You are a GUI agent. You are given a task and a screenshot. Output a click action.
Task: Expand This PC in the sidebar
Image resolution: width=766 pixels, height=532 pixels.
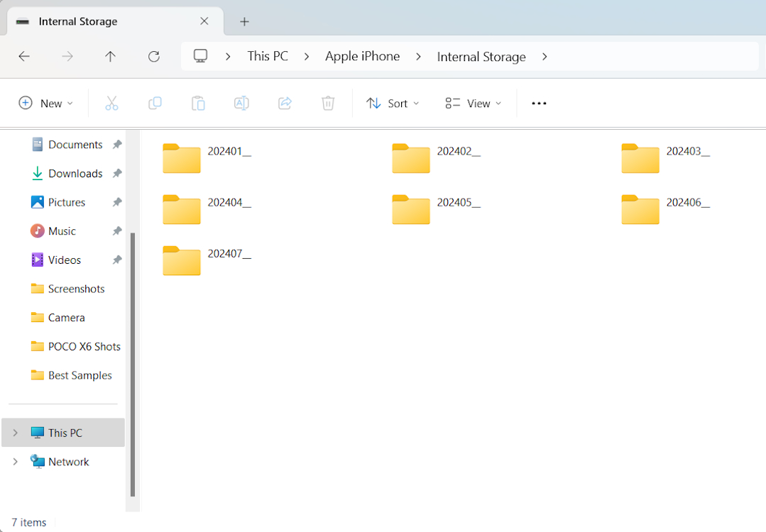click(15, 432)
